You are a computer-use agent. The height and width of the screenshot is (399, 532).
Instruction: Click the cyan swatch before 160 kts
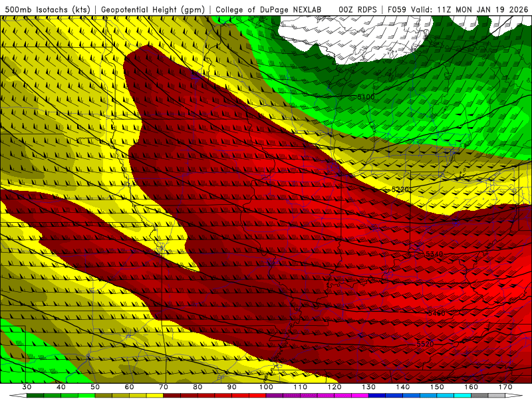[463, 396]
